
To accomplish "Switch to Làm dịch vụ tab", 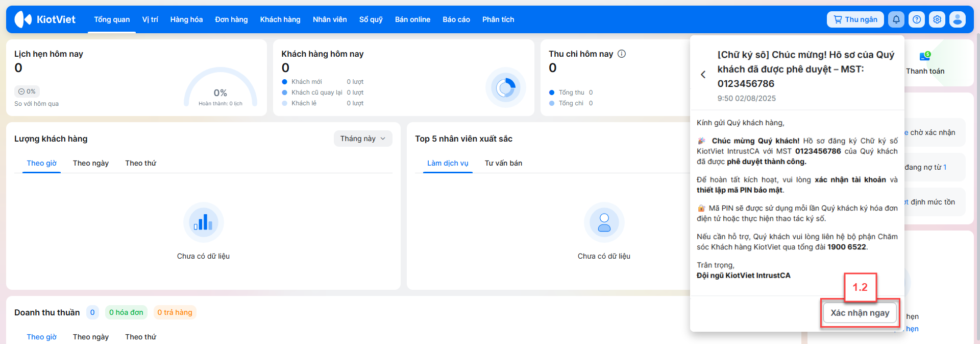I will click(448, 163).
